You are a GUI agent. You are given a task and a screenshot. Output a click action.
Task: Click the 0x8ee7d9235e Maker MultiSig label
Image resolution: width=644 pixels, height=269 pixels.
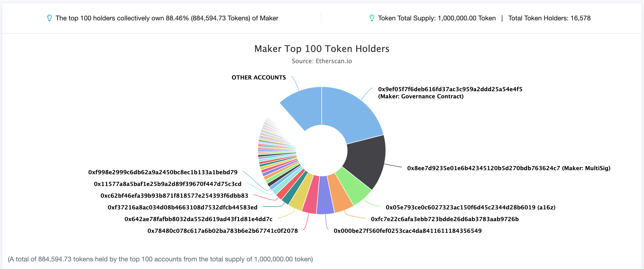(509, 168)
